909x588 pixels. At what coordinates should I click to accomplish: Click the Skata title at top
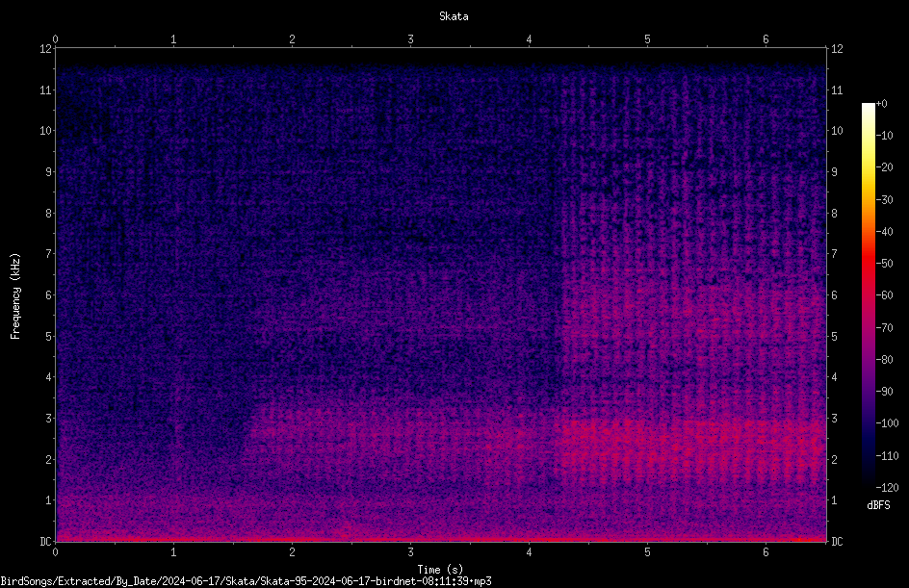454,16
